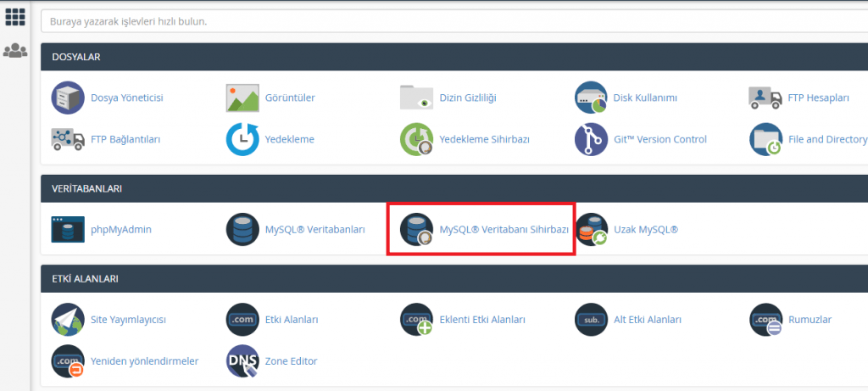Open the FTP Hesapları link

click(x=817, y=98)
